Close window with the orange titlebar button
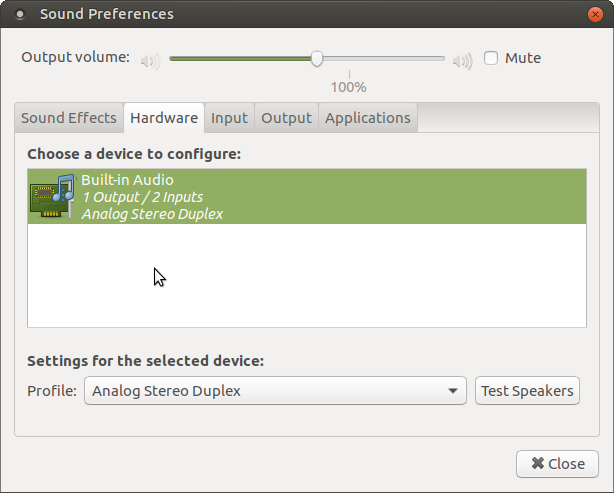 (595, 14)
